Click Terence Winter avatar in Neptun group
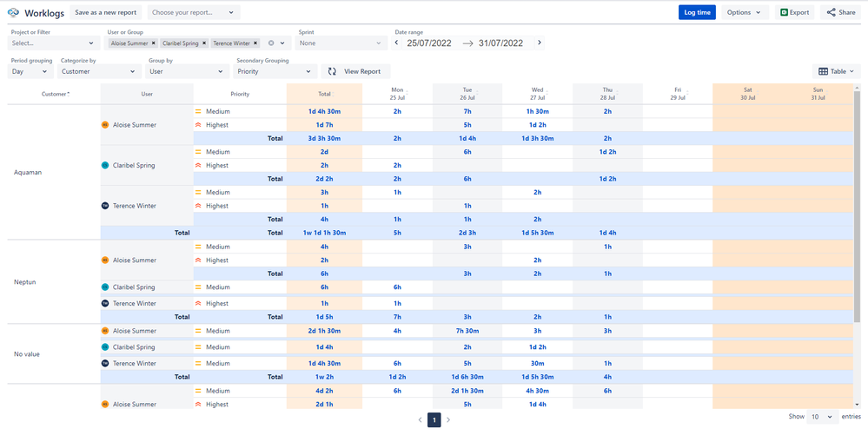This screenshot has height=442, width=868. [105, 303]
